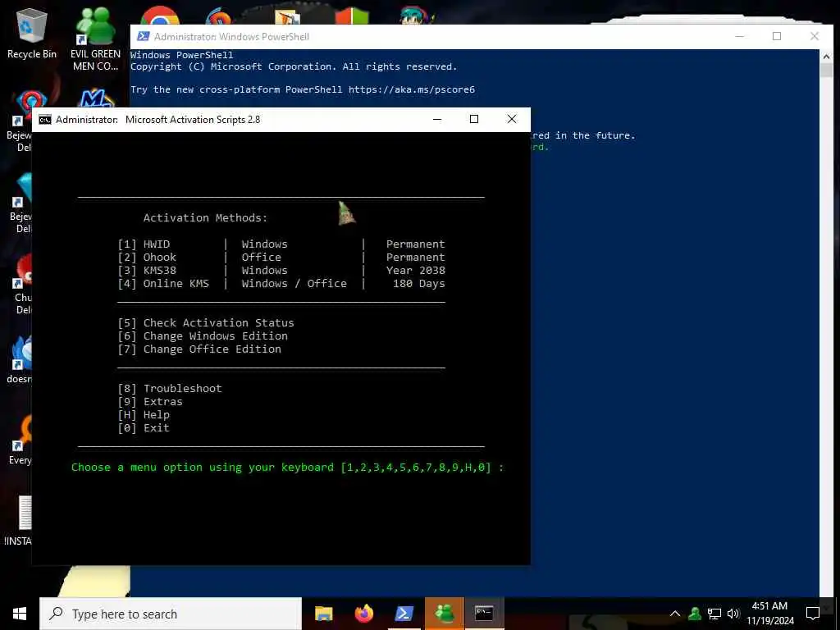
Task: Open the Every... desktop shortcut
Action: (20, 441)
